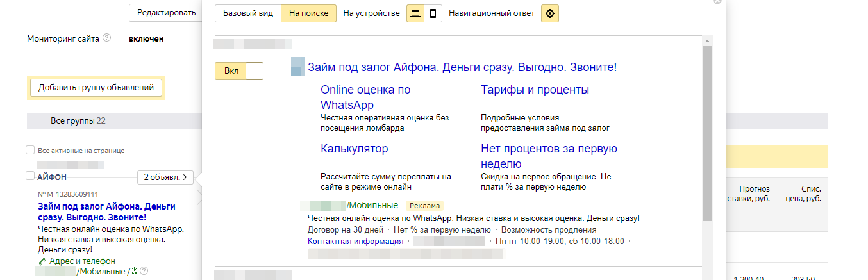Click description Скидка на первое обращение

[x=546, y=181]
